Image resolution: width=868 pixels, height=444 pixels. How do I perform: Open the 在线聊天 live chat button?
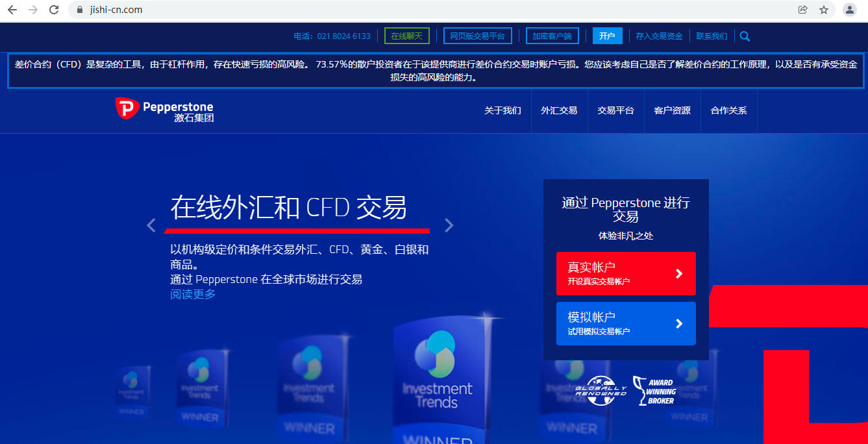point(406,36)
